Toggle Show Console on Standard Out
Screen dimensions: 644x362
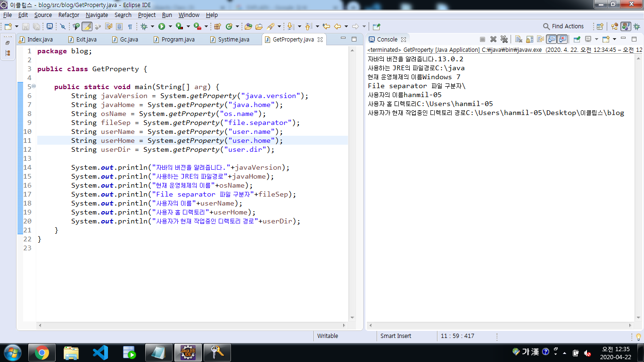pos(552,39)
